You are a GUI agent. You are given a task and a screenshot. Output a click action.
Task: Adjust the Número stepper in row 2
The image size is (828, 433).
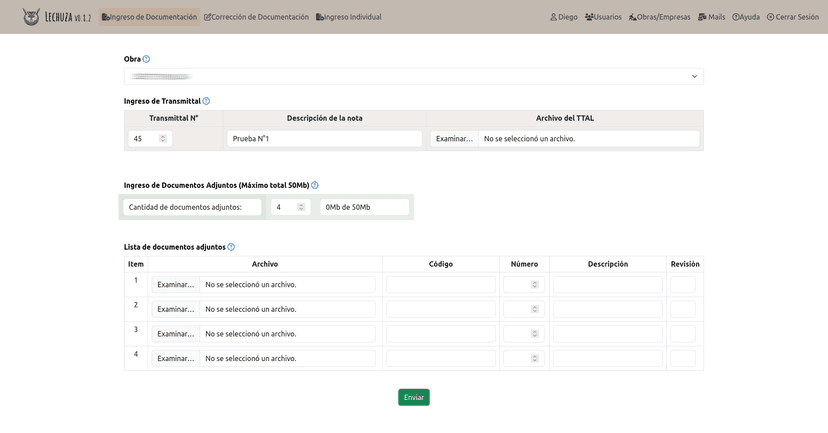click(x=534, y=309)
